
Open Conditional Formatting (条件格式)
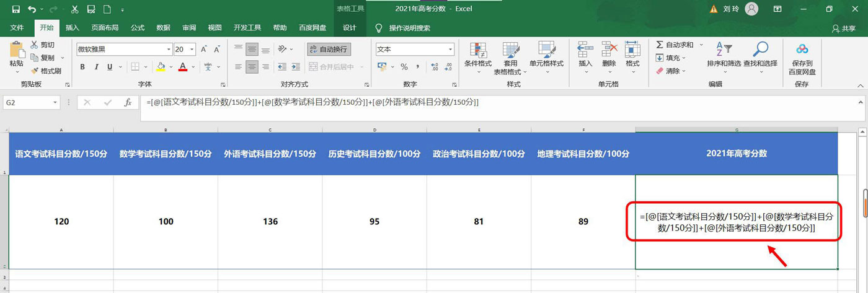click(478, 58)
